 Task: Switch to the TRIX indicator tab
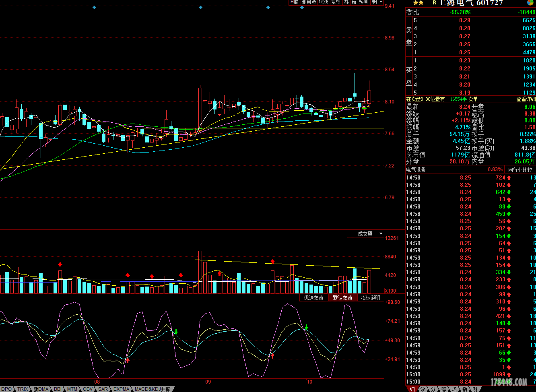click(x=23, y=389)
